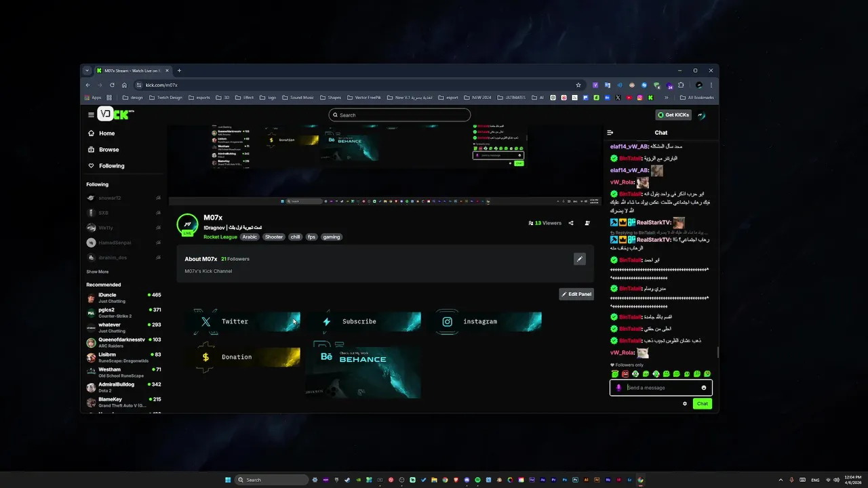The height and width of the screenshot is (488, 868).
Task: Click the share stream icon
Action: point(571,223)
